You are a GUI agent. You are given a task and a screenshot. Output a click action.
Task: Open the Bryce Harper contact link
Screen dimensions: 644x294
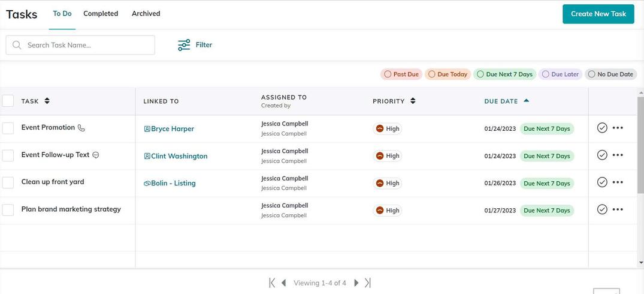pos(173,129)
